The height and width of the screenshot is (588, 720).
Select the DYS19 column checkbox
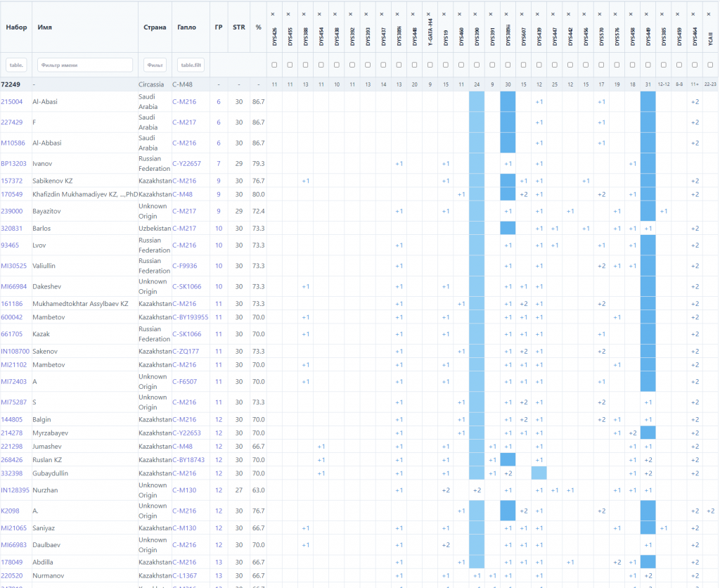(x=446, y=65)
